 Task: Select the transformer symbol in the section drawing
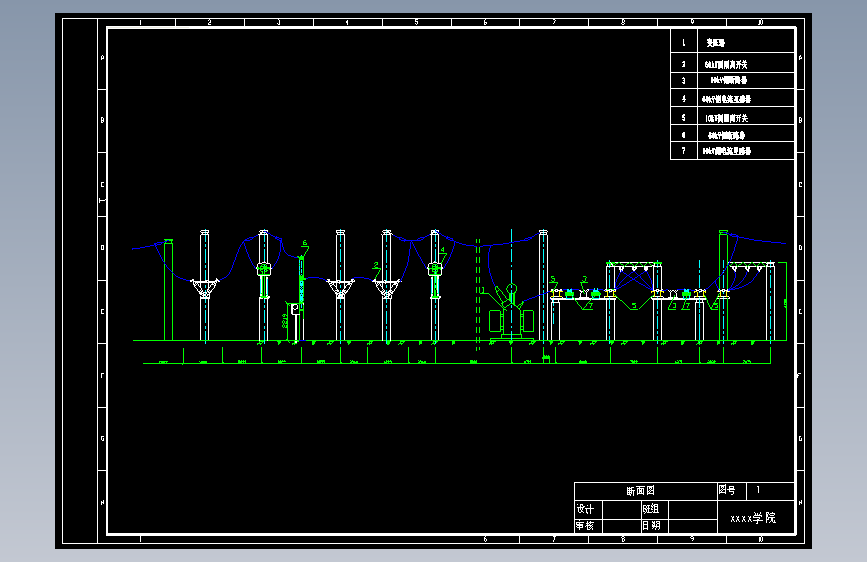tap(511, 313)
